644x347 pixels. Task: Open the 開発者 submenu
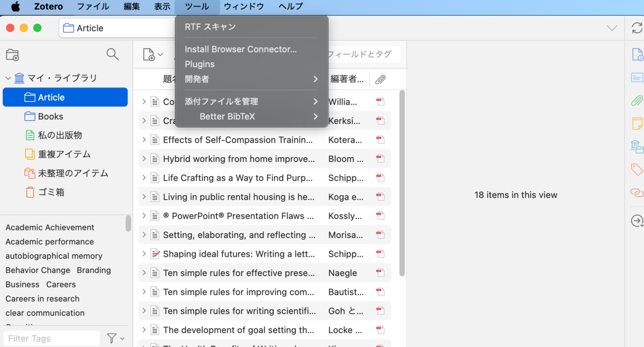tap(252, 79)
